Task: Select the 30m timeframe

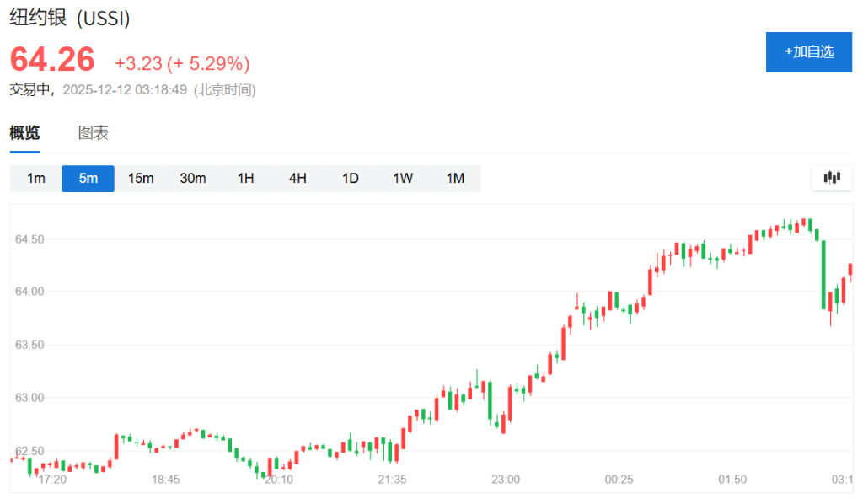Action: click(192, 178)
